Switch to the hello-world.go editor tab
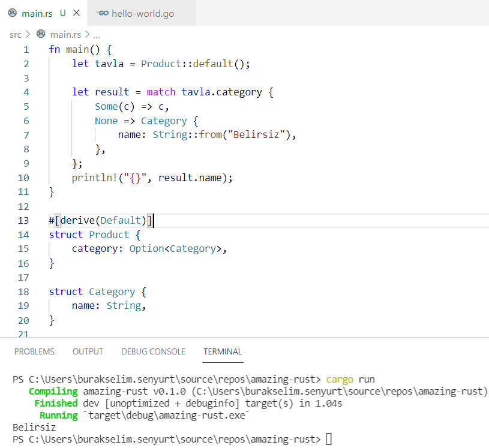 click(142, 13)
